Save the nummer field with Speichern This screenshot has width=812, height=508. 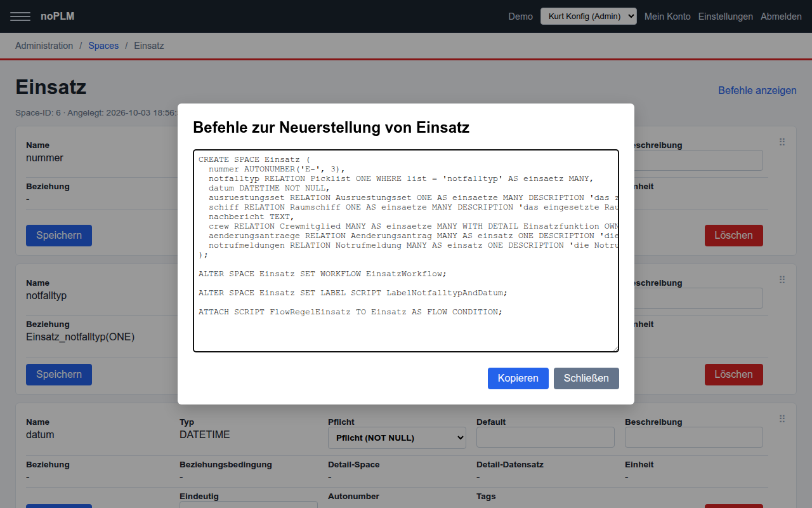coord(59,236)
